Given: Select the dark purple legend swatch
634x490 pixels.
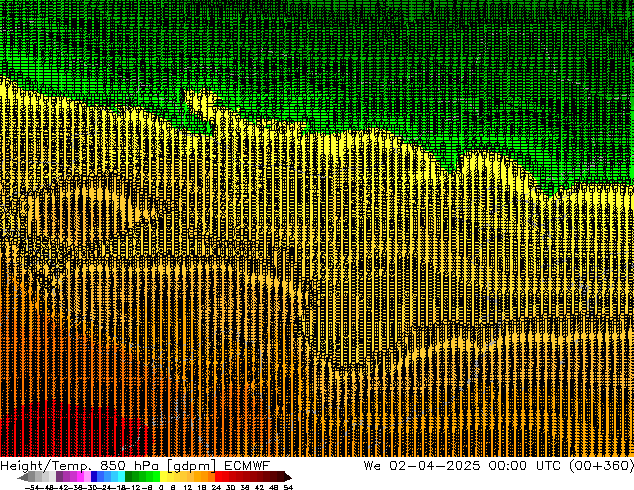Looking at the screenshot, I should coord(59,477).
